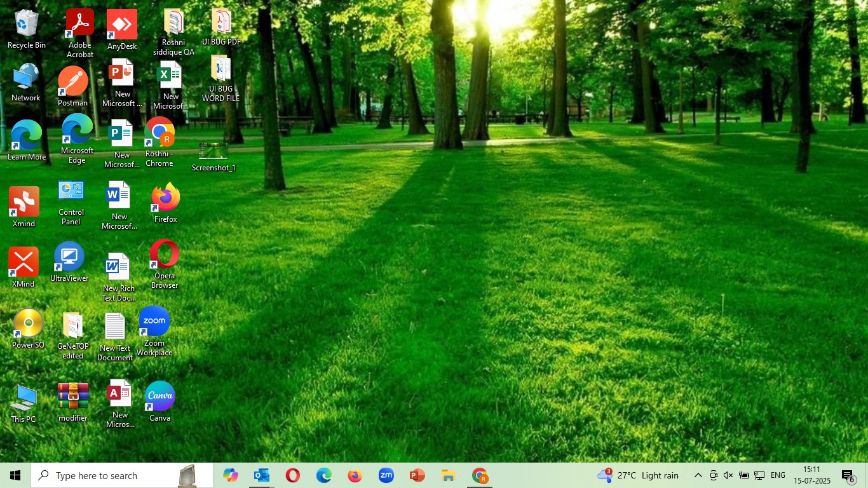Open File Explorer from the taskbar
Screen dimensions: 868x488
448,475
